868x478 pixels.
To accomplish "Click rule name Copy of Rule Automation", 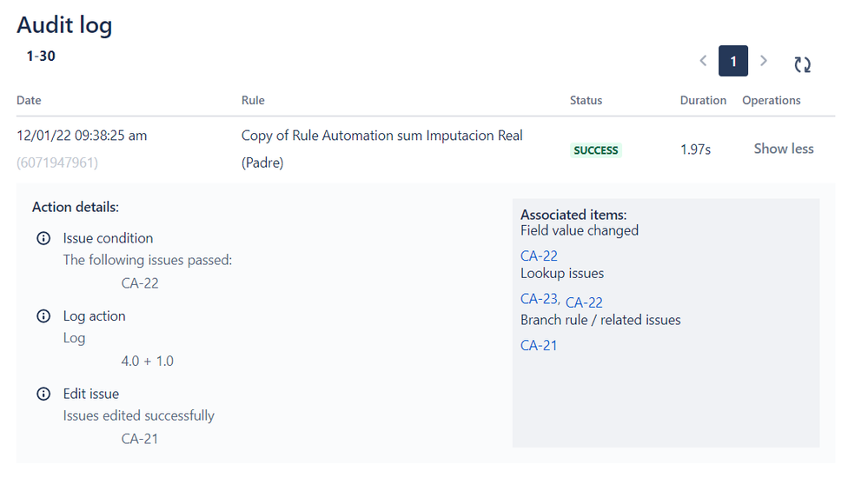I will click(382, 149).
